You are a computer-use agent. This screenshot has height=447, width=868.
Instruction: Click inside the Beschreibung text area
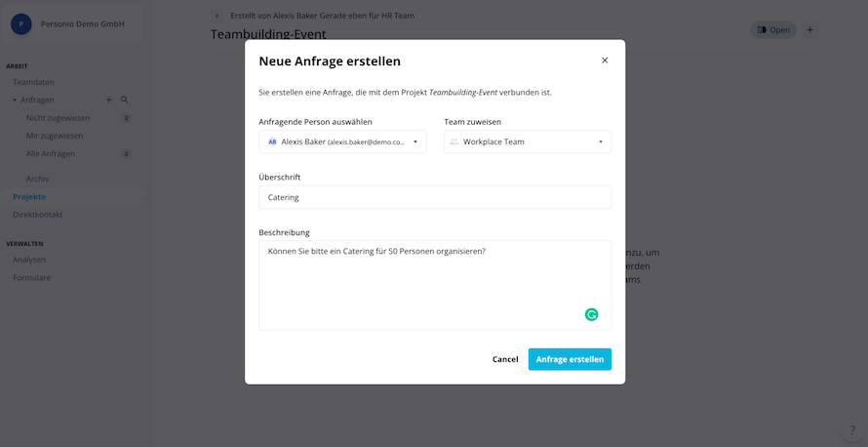coord(435,285)
